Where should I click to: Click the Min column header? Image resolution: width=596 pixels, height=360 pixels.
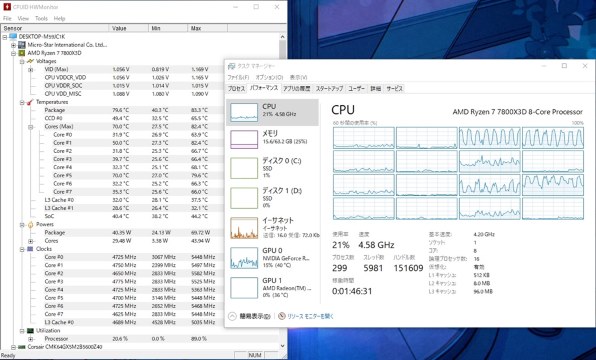pos(168,28)
